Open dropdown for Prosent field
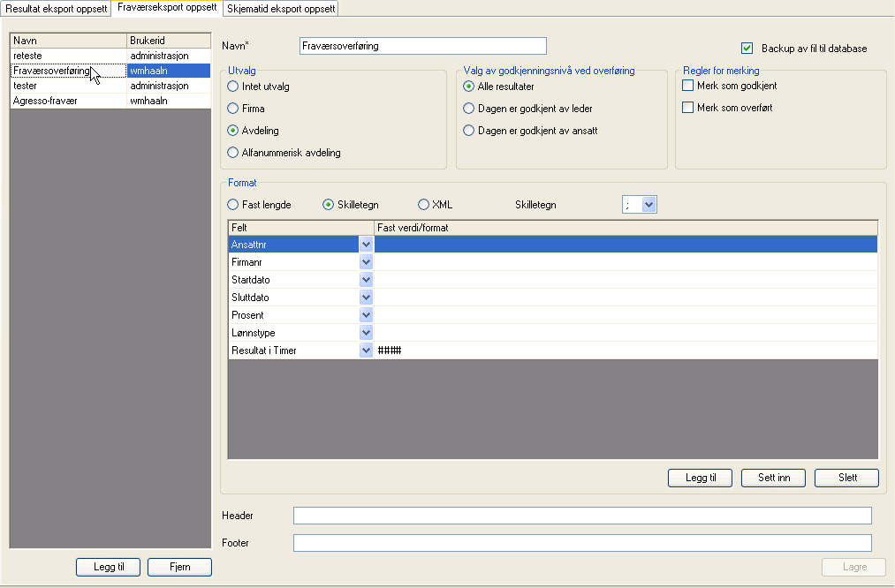The image size is (895, 588). 366,315
